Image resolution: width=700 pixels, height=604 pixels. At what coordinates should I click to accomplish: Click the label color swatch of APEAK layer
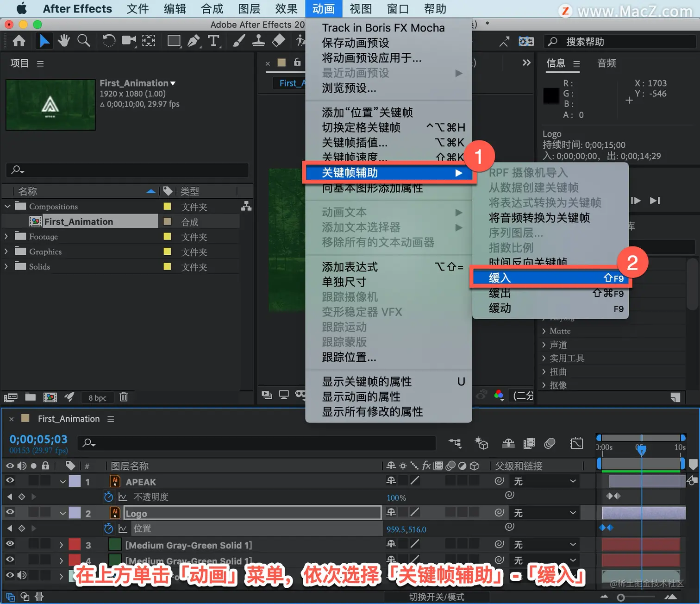[75, 481]
